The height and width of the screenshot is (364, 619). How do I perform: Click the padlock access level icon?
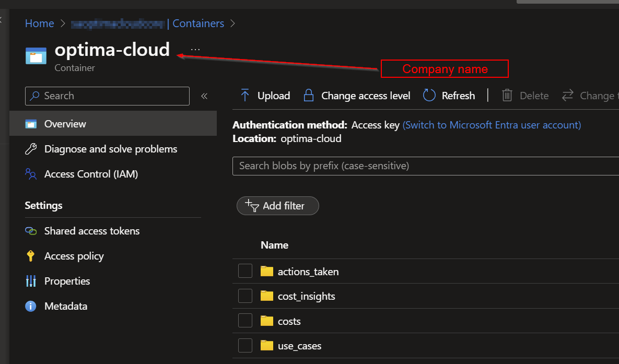[309, 96]
